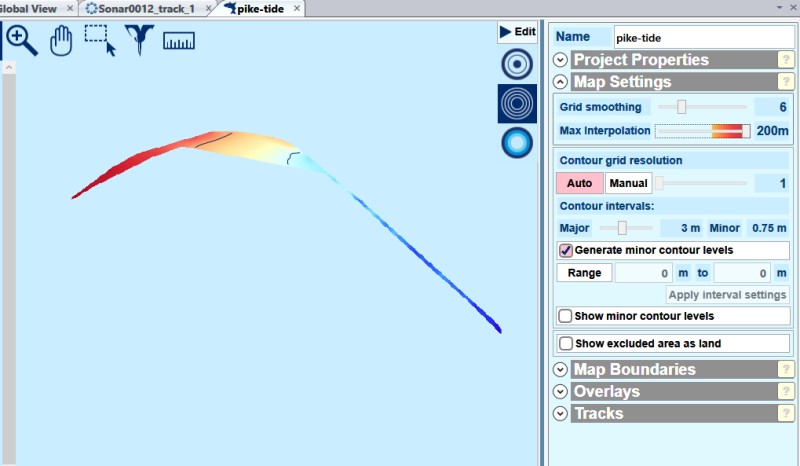Adjust the Grid smoothing slider
800x466 pixels.
(682, 107)
